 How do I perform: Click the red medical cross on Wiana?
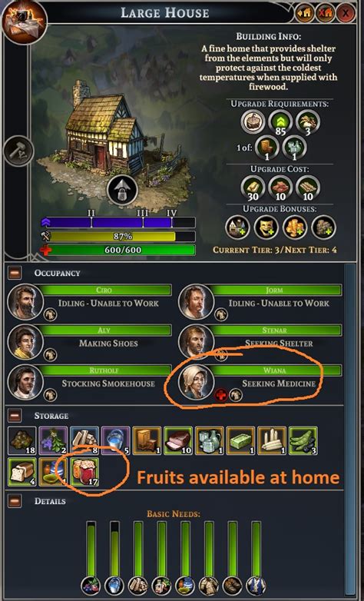[221, 395]
